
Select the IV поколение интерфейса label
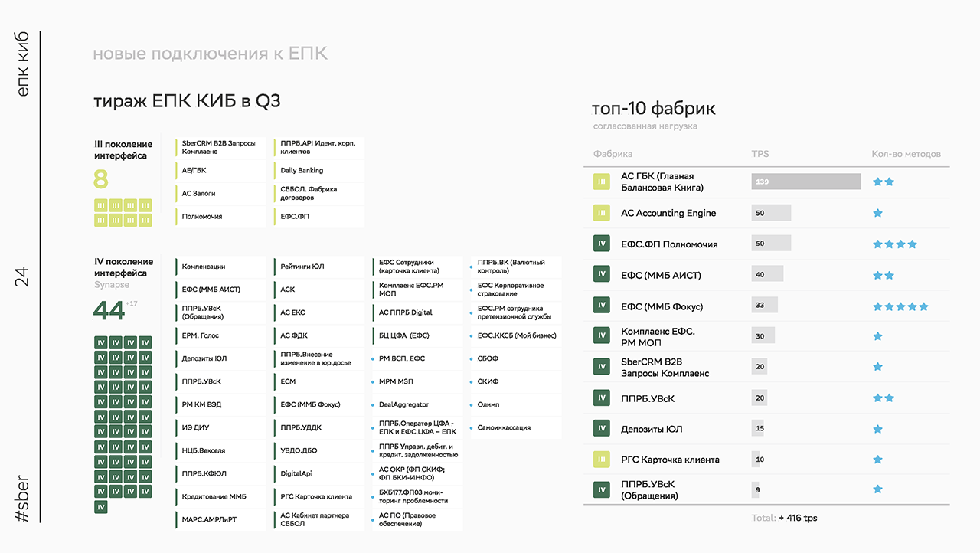(x=124, y=267)
